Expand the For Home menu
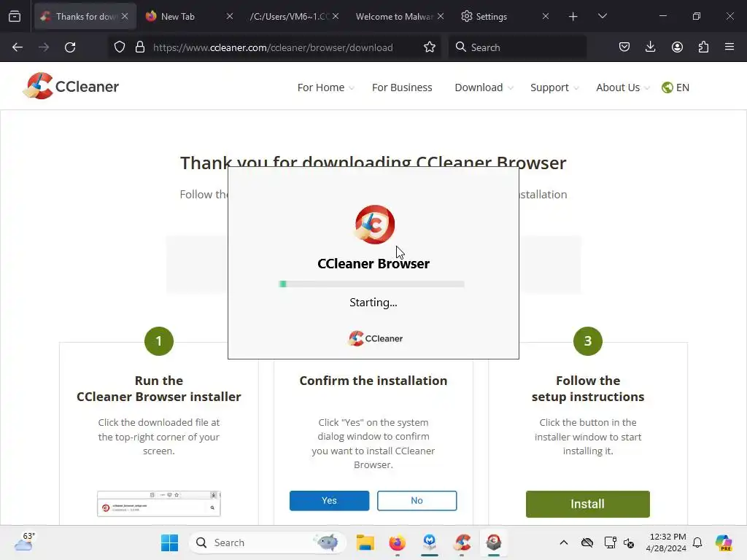 326,87
